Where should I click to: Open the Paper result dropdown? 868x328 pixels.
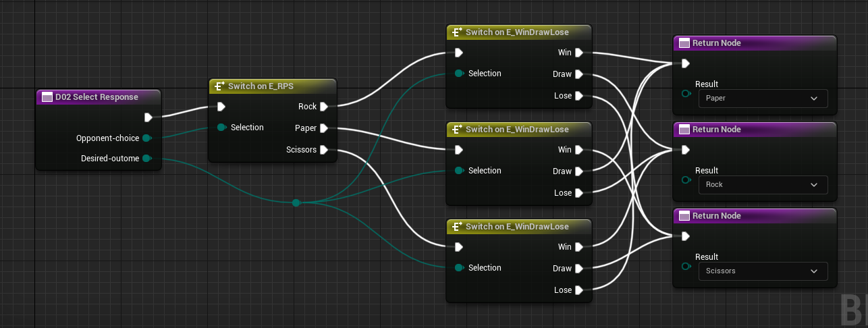(x=763, y=98)
